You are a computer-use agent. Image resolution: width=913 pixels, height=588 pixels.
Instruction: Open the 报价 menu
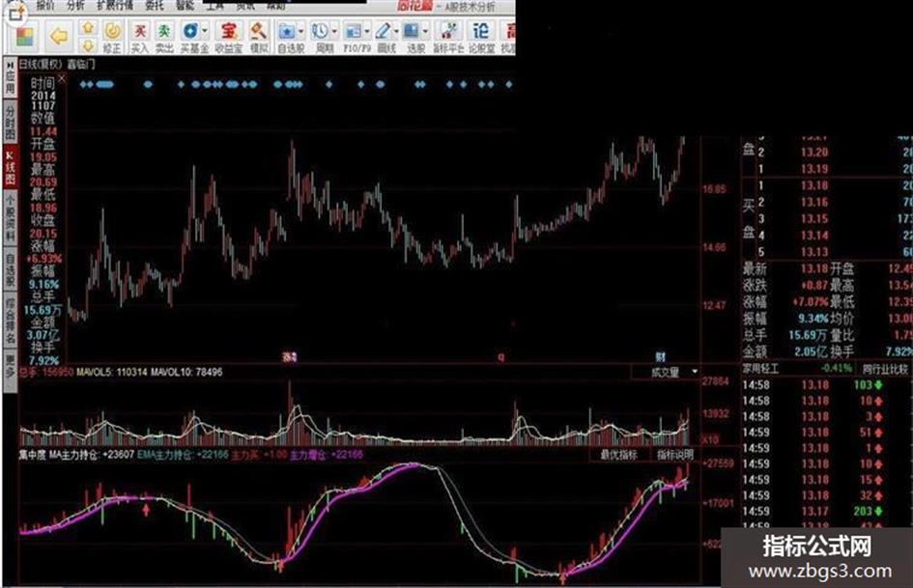[x=44, y=5]
